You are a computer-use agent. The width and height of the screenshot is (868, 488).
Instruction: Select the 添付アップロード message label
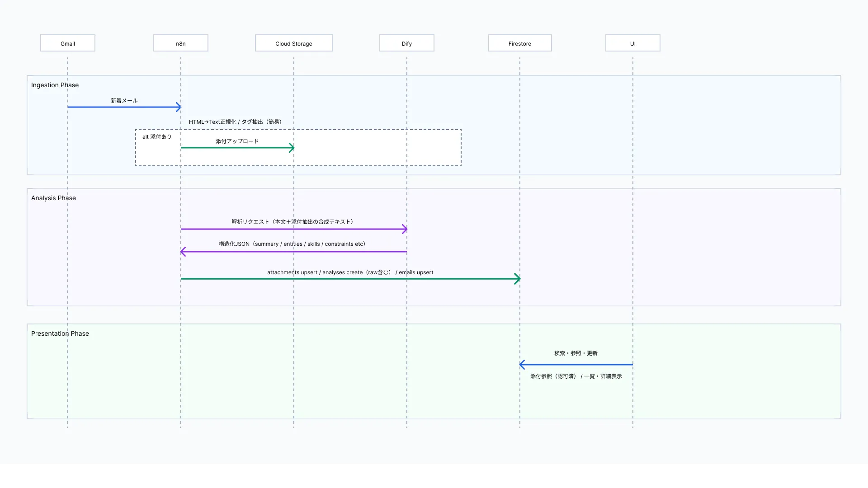(237, 141)
